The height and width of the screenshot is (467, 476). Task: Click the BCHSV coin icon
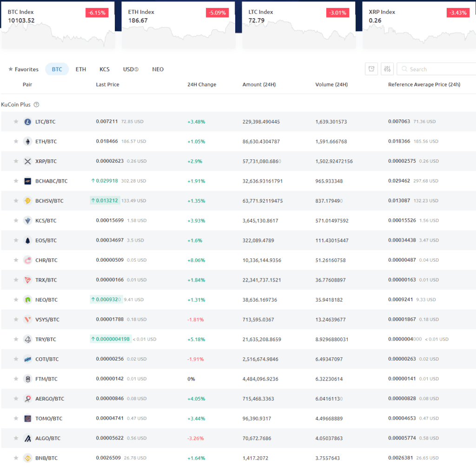pos(27,201)
